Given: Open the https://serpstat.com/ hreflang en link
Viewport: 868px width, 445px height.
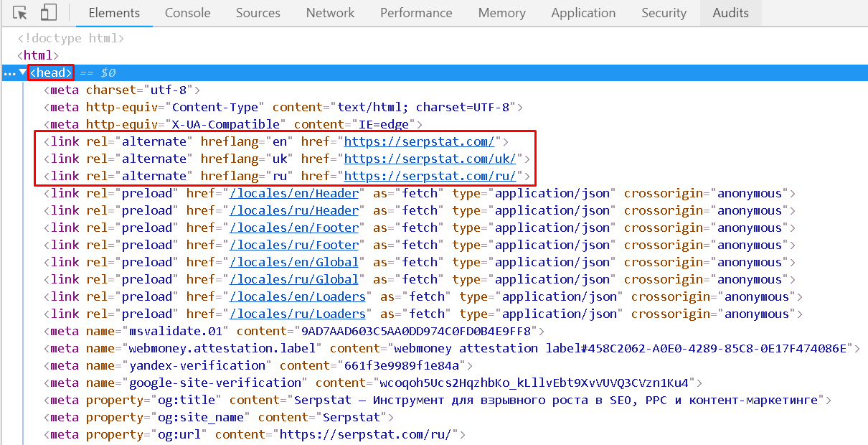Looking at the screenshot, I should pos(420,141).
